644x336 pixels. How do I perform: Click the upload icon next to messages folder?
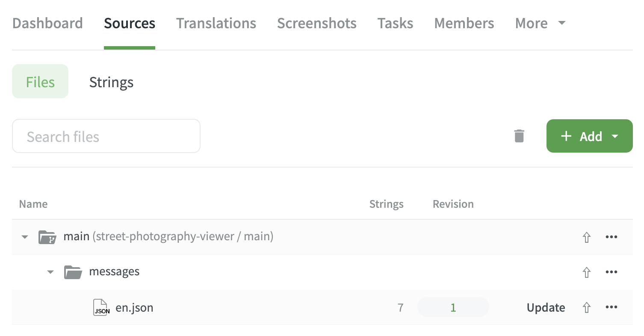587,272
